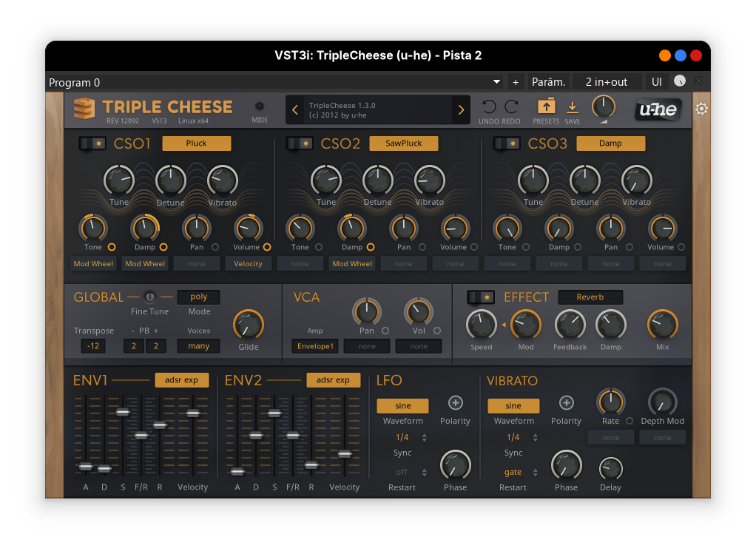The height and width of the screenshot is (548, 756).
Task: Click the Redo arrow icon
Action: [x=511, y=106]
